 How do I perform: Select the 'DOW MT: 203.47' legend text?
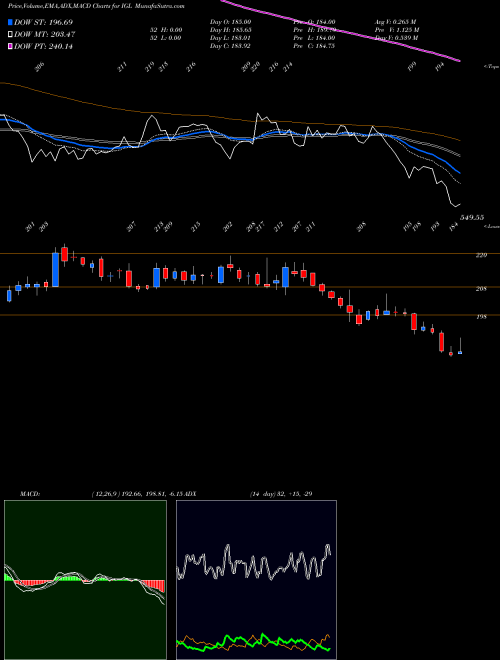click(45, 34)
